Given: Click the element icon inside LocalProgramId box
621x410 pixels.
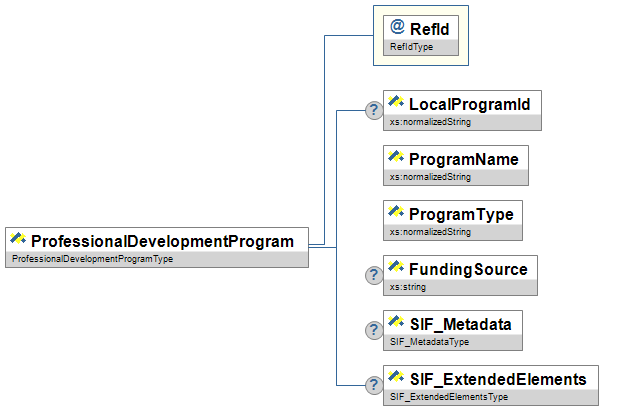Looking at the screenshot, I should tap(396, 102).
